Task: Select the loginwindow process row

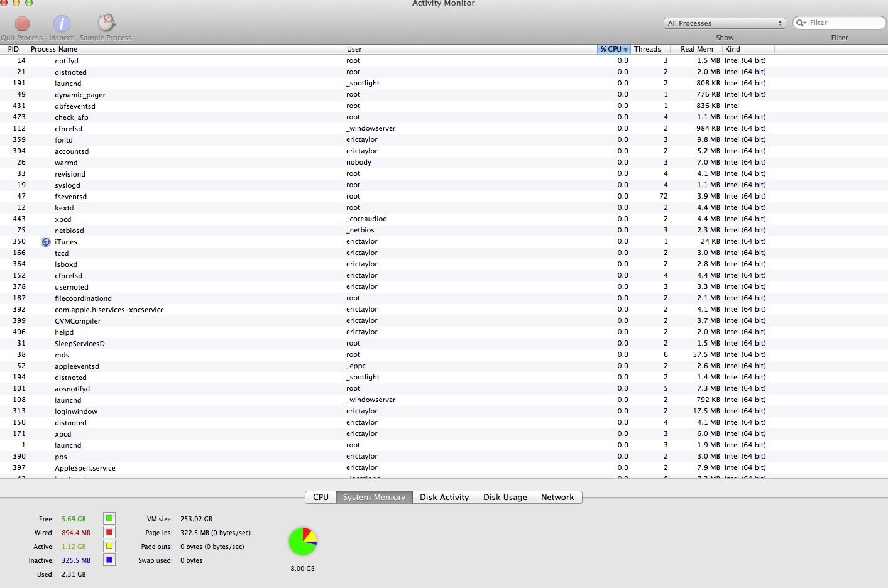Action: (x=444, y=411)
